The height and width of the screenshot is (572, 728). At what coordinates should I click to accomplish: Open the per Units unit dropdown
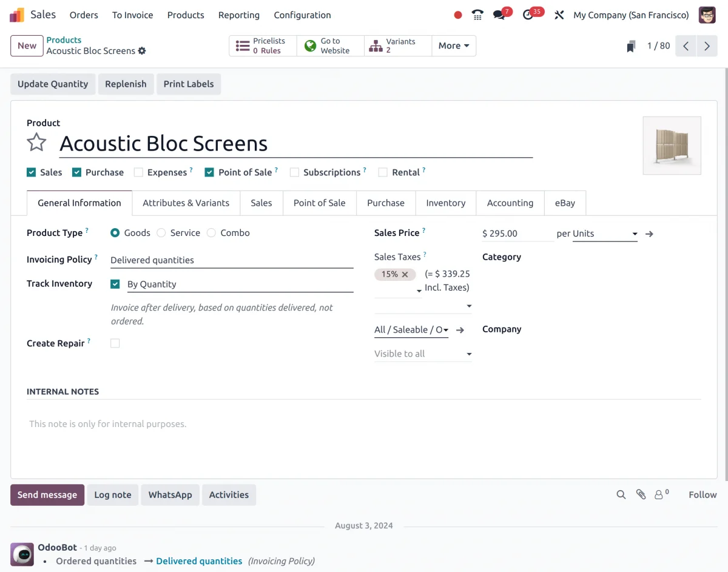(x=635, y=234)
